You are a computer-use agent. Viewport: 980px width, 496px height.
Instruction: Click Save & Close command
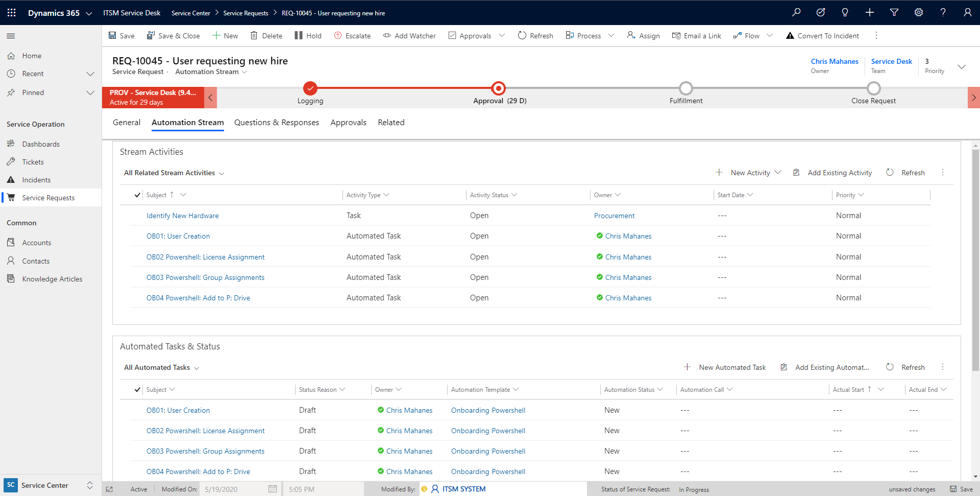[173, 36]
